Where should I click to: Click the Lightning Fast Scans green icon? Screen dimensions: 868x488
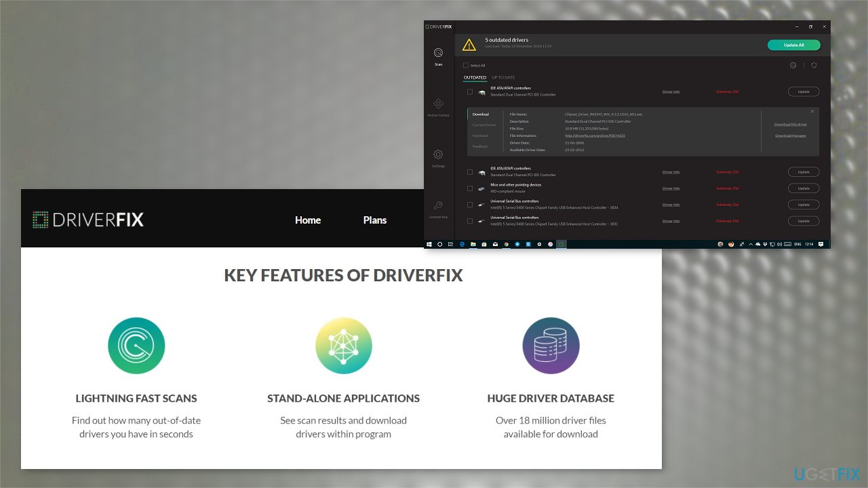click(x=136, y=346)
